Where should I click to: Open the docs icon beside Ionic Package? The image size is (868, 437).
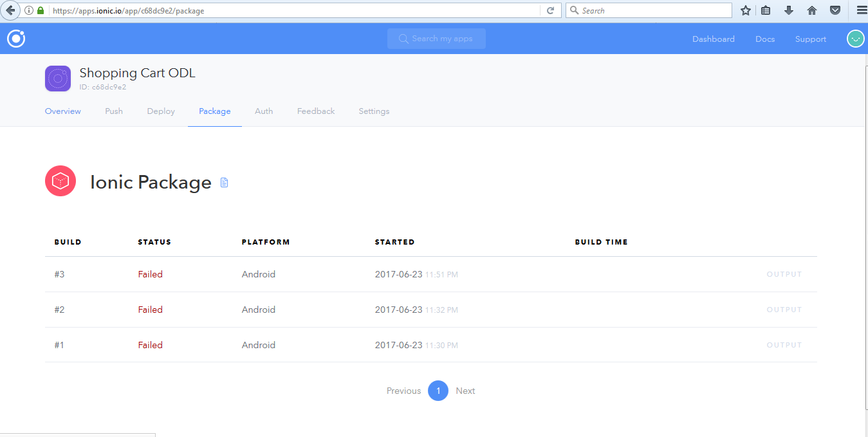coord(224,183)
